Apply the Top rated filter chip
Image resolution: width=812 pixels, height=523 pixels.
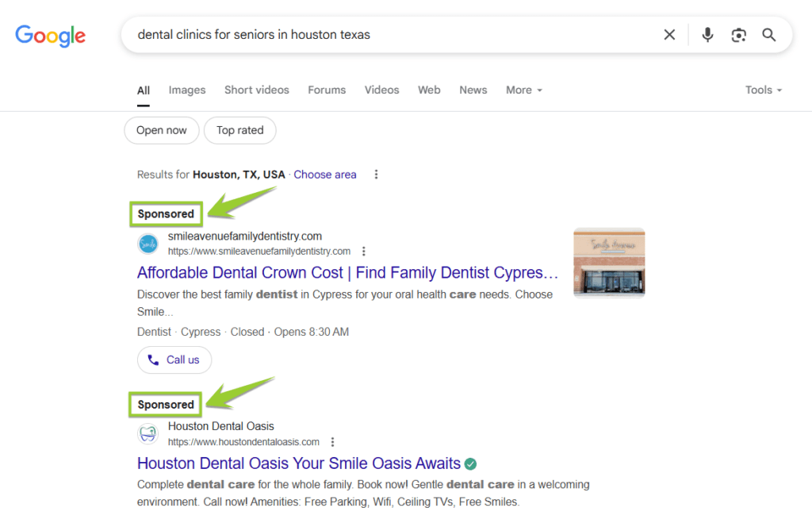pos(239,131)
